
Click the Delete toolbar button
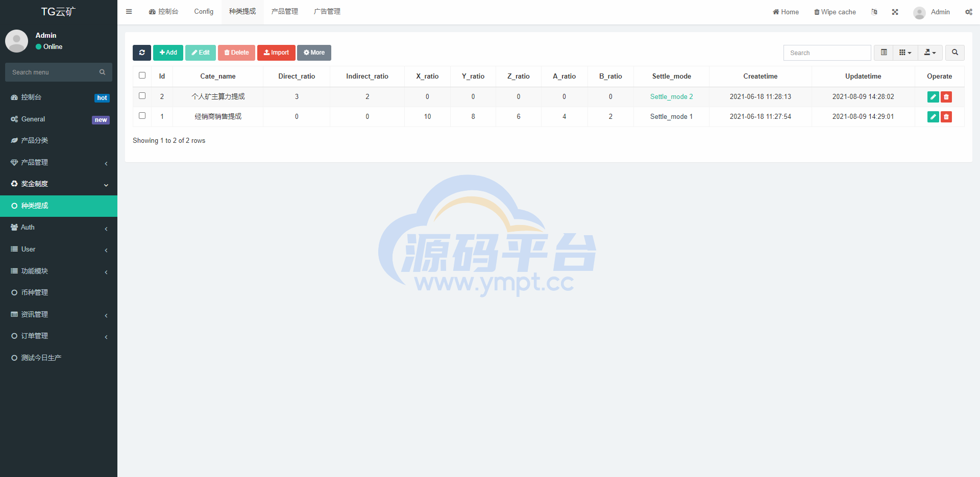click(x=236, y=53)
